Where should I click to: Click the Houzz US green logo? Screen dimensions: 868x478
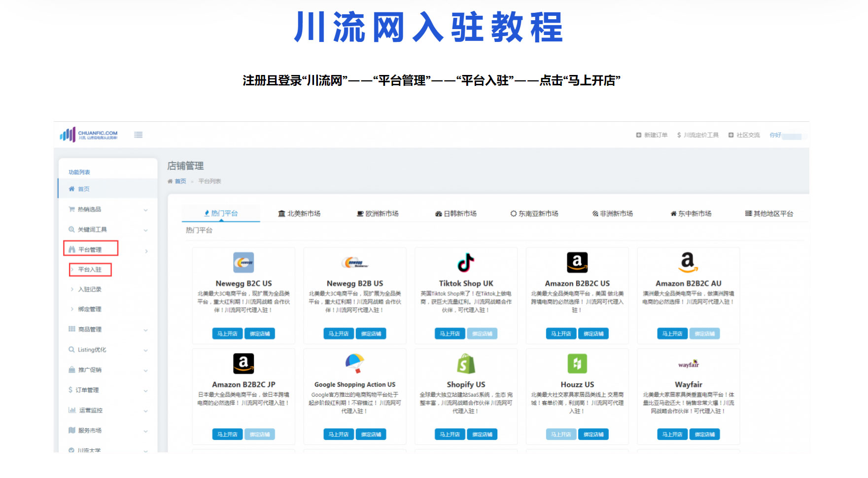point(577,364)
